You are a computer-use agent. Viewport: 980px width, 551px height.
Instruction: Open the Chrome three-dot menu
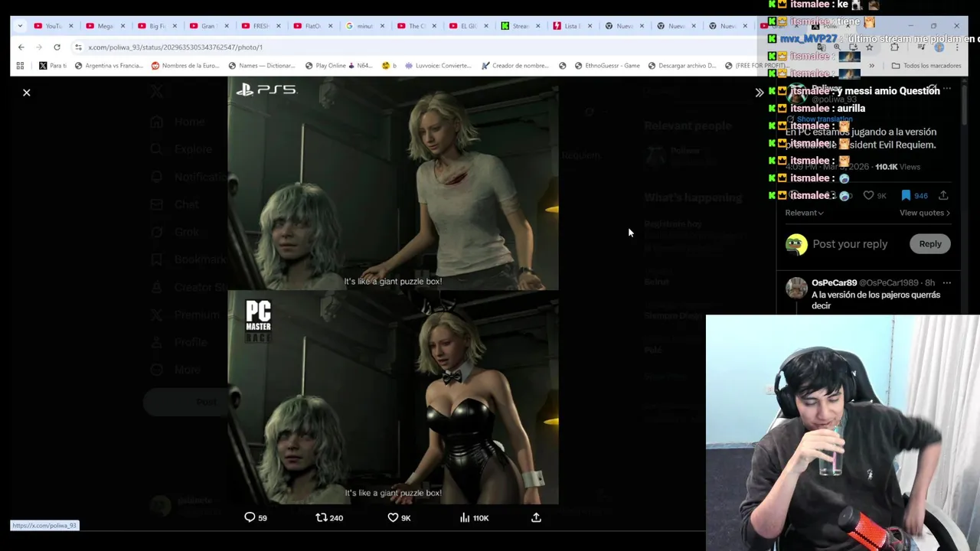(x=957, y=47)
